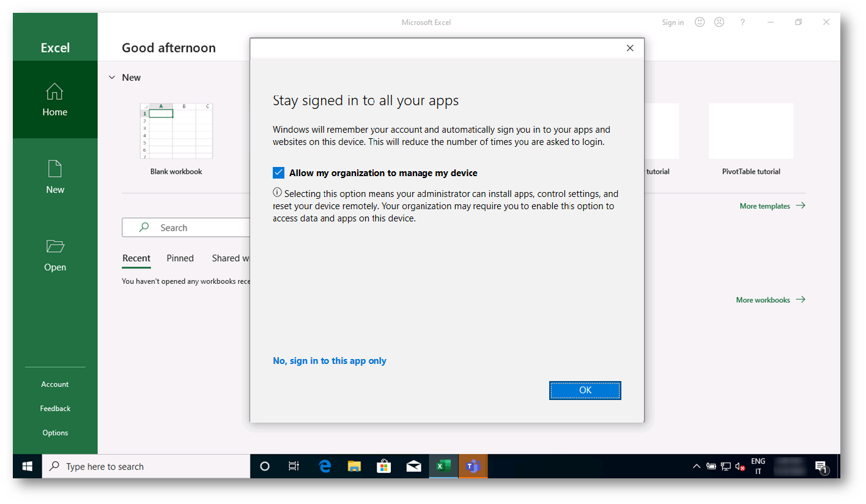Click the ENG IT language indicator
866x504 pixels.
758,466
